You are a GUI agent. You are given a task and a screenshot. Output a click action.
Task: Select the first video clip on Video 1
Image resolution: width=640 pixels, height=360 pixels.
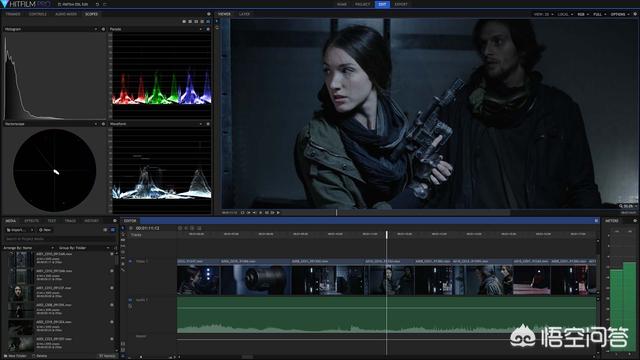pyautogui.click(x=198, y=276)
